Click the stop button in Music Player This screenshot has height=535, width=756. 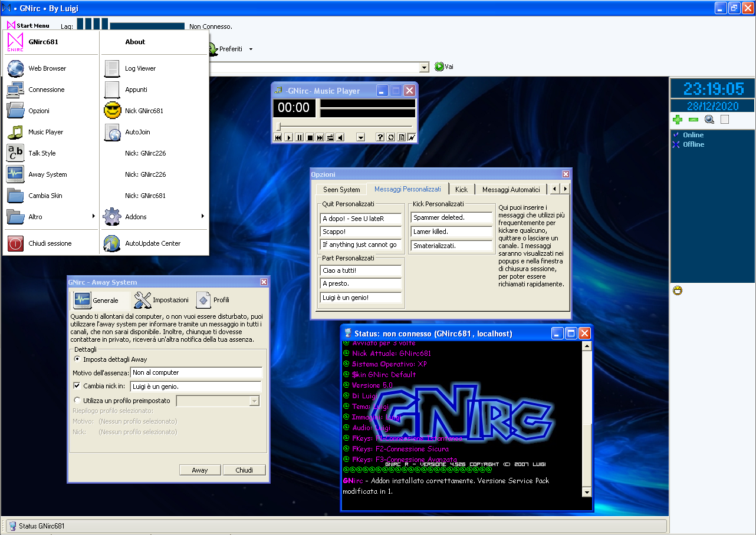point(310,137)
